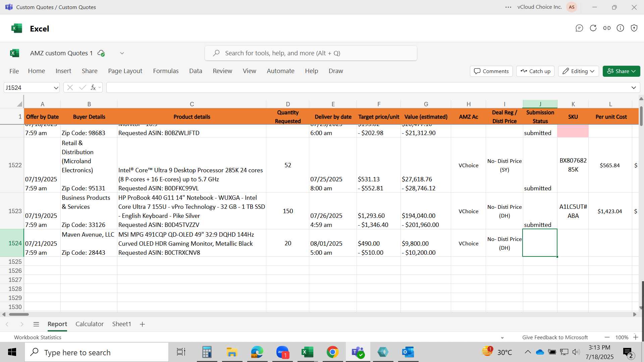
Task: Expand the formula bar chevron
Action: coord(634,87)
